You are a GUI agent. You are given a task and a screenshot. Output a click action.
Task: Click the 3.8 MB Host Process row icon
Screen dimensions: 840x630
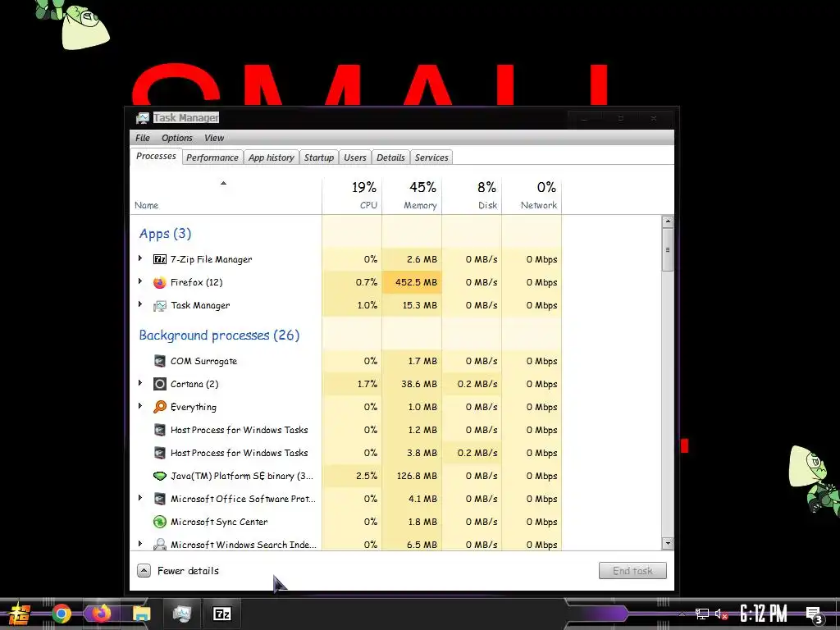[x=160, y=453]
